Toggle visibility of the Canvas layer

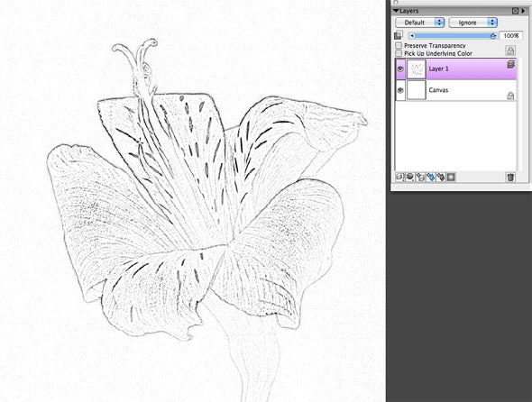[400, 90]
